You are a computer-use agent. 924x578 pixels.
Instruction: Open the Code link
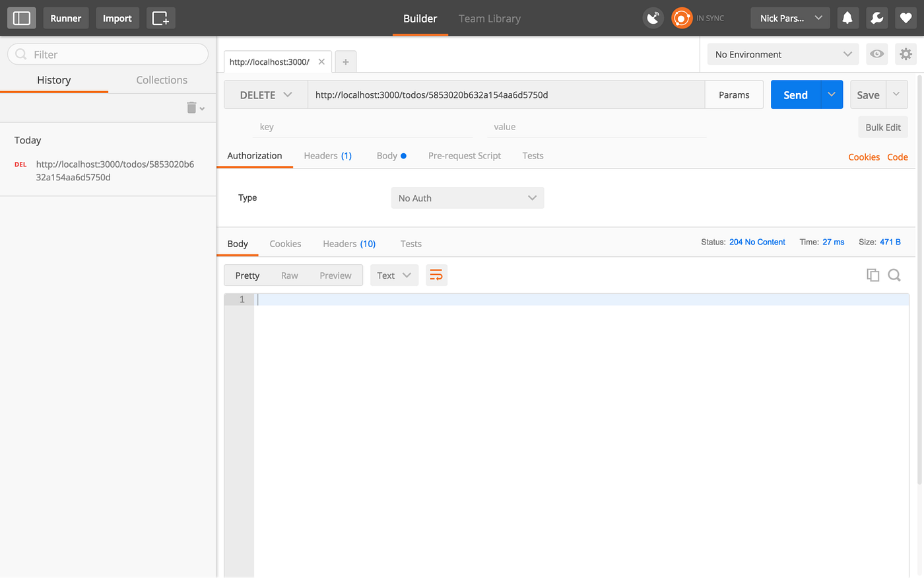pos(898,157)
